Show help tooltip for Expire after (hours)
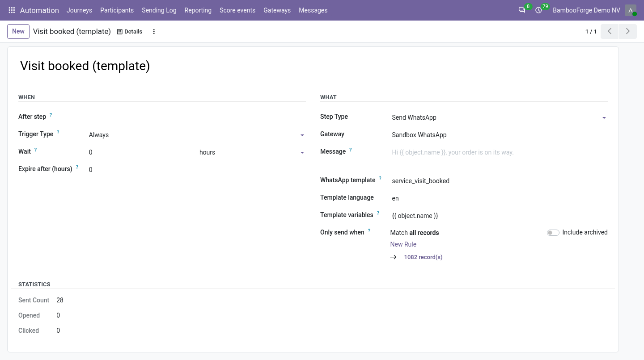Image resolution: width=644 pixels, height=360 pixels. coord(77,167)
